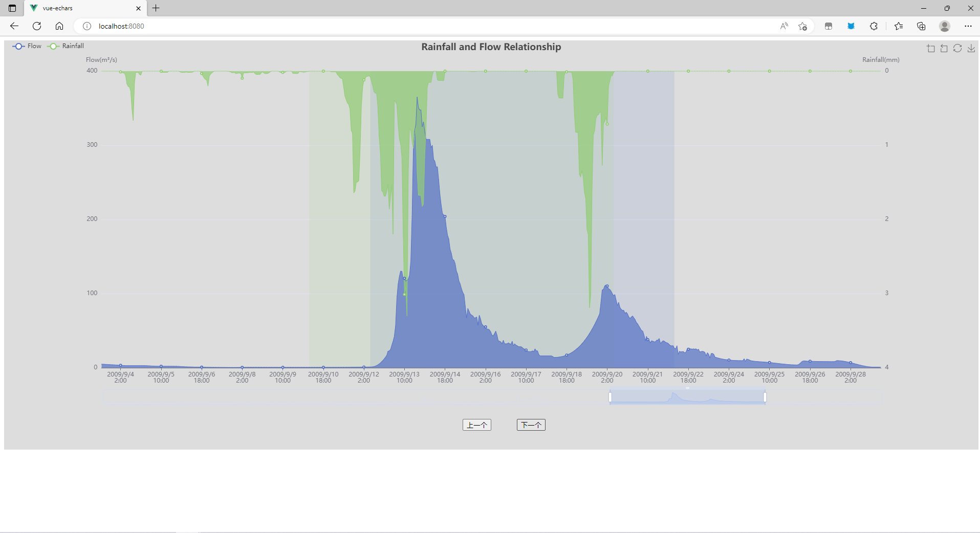Click the zoom reset (back) chart icon
The height and width of the screenshot is (533, 980).
click(944, 48)
